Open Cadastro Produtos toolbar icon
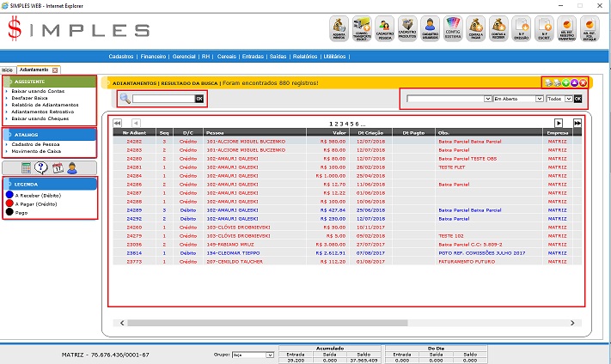 coord(408,29)
